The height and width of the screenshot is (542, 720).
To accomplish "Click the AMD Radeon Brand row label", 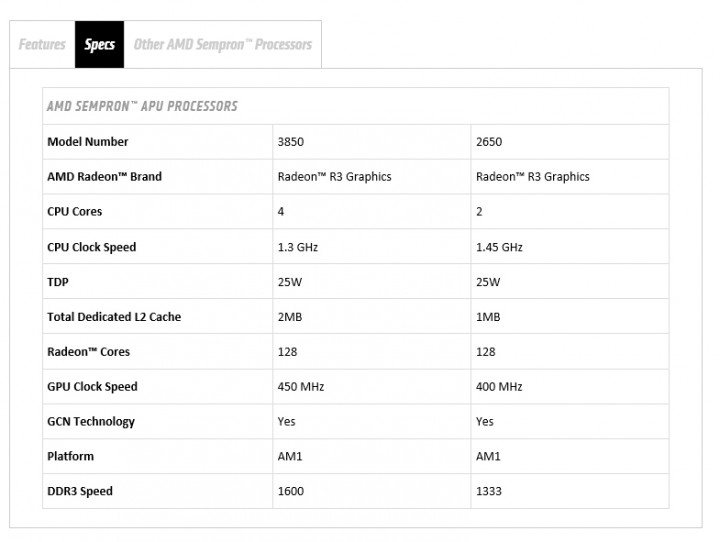I will (104, 177).
